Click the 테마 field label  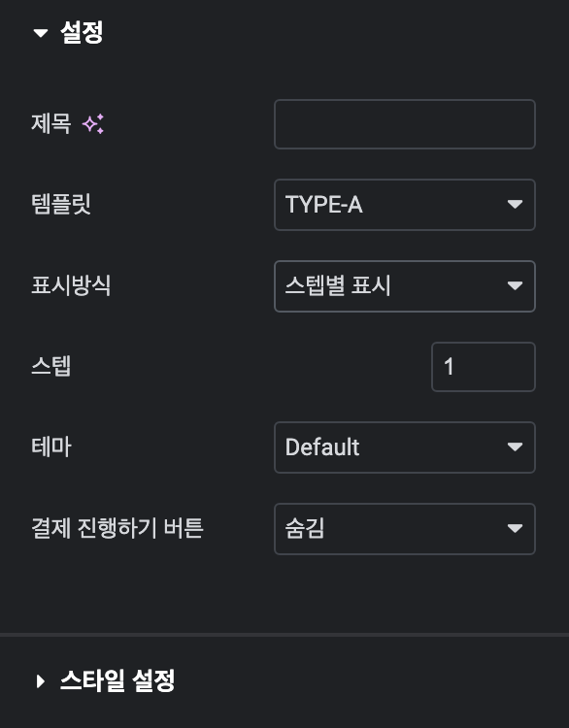pyautogui.click(x=51, y=447)
